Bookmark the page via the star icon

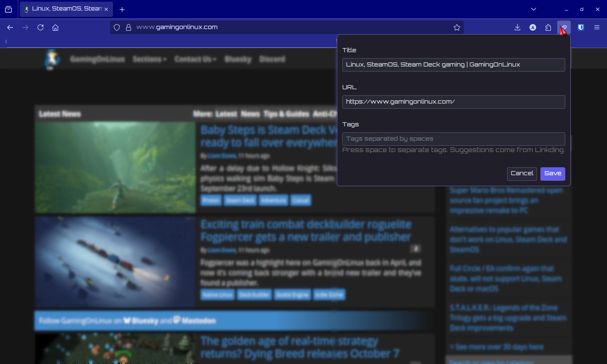coord(457,27)
